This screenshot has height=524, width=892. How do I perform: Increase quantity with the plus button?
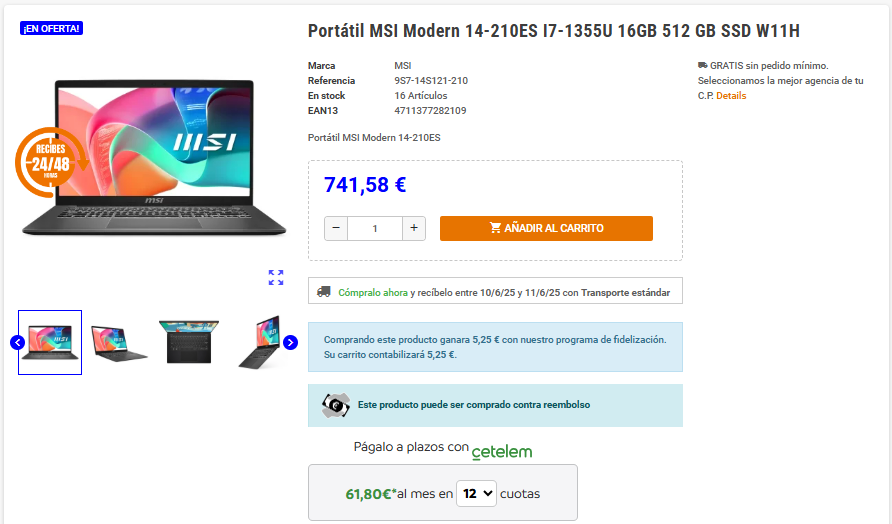coord(414,228)
